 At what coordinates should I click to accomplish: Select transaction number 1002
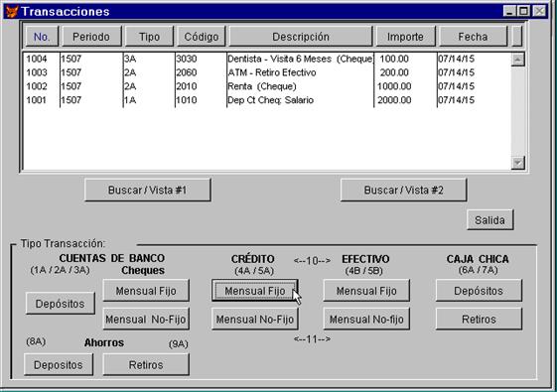coord(37,86)
